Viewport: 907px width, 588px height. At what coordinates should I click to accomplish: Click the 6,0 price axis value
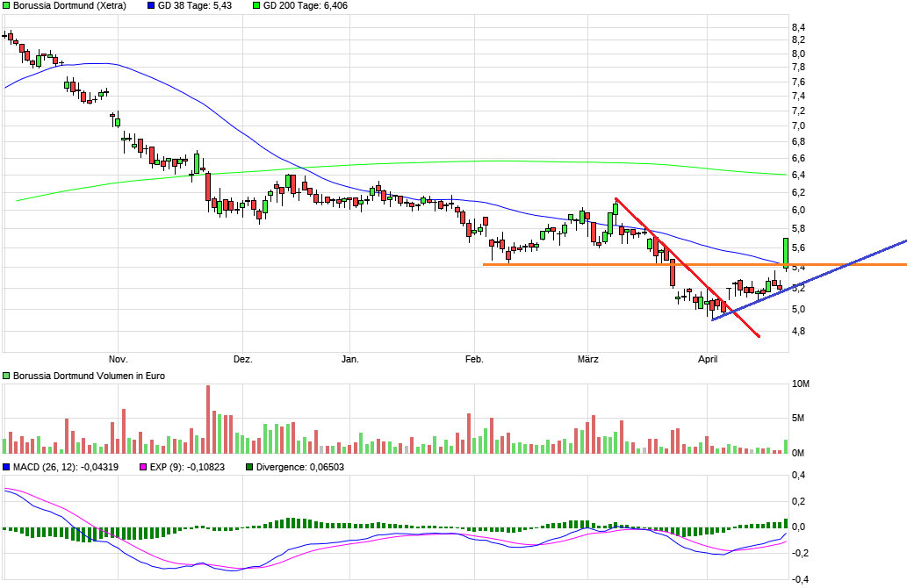tap(799, 211)
